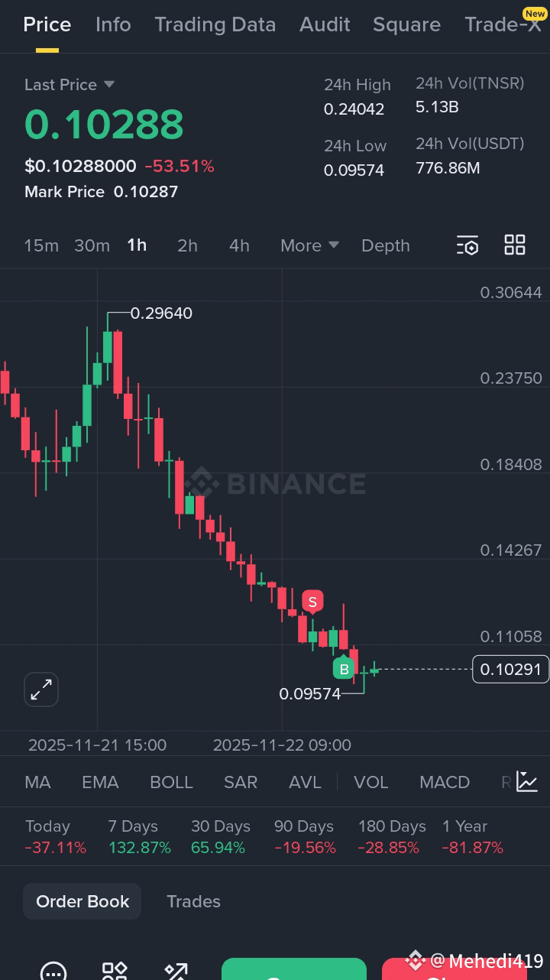Screen dimensions: 550x980
Task: Open the Trade-X tab
Action: pos(502,24)
